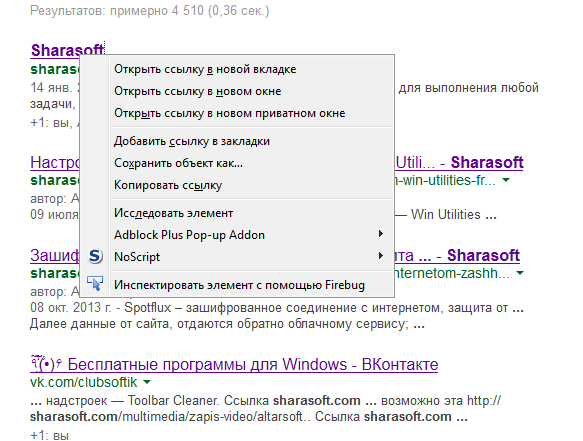This screenshot has width=583, height=441.
Task: Click the Firebug inspect cursor icon
Action: point(95,284)
